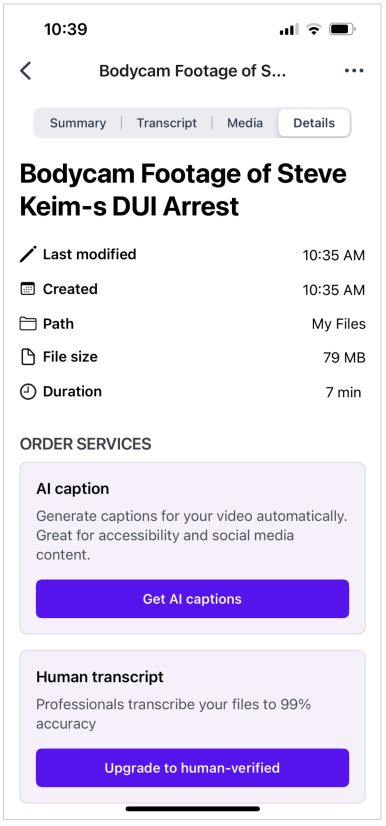The height and width of the screenshot is (826, 386).
Task: Tap the Human transcript card heading
Action: pyautogui.click(x=100, y=677)
